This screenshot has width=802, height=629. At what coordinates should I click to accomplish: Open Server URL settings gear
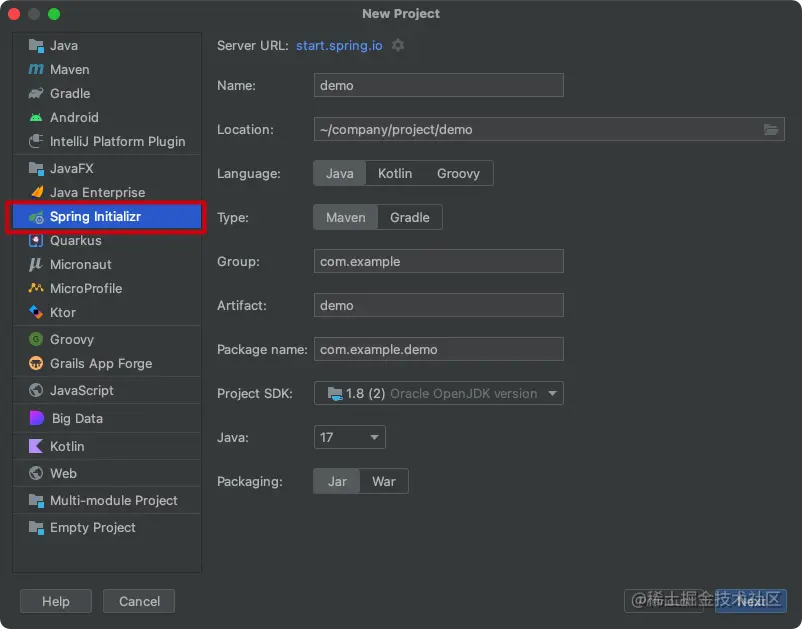[398, 46]
